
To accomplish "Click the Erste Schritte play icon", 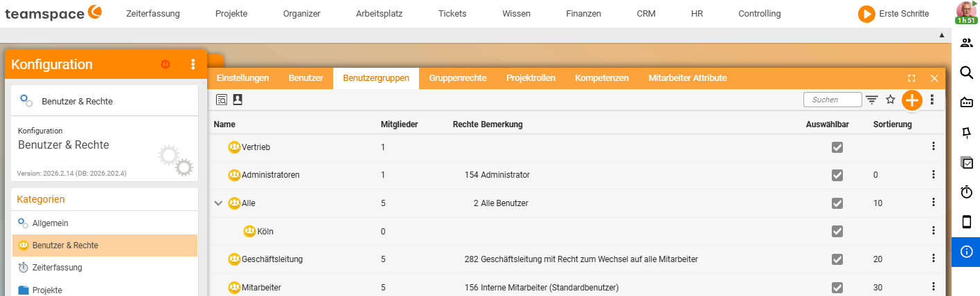I will click(866, 14).
